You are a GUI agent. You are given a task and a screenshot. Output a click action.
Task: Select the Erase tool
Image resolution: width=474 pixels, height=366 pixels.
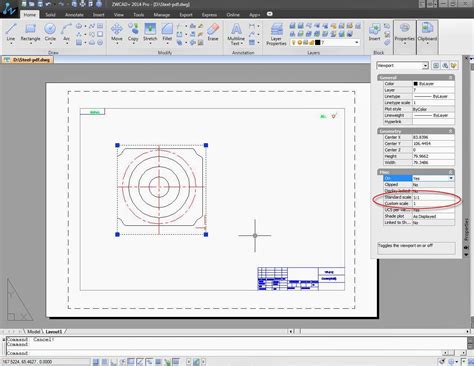(x=213, y=32)
